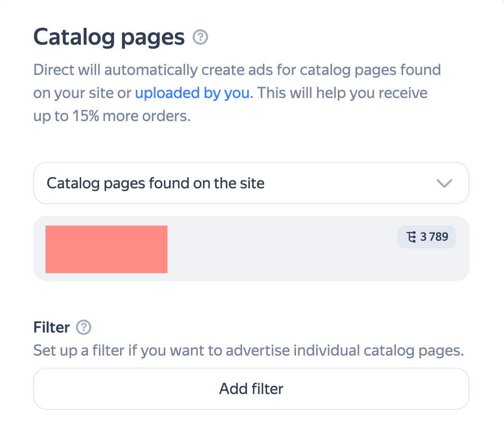The height and width of the screenshot is (432, 504).
Task: Click the 'up to 15% more orders' text
Action: (112, 116)
